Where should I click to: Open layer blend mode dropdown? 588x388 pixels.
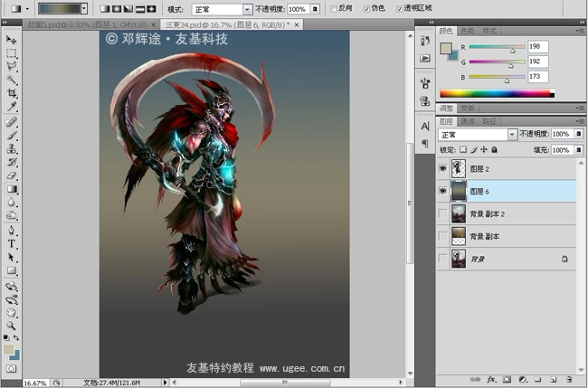(512, 134)
